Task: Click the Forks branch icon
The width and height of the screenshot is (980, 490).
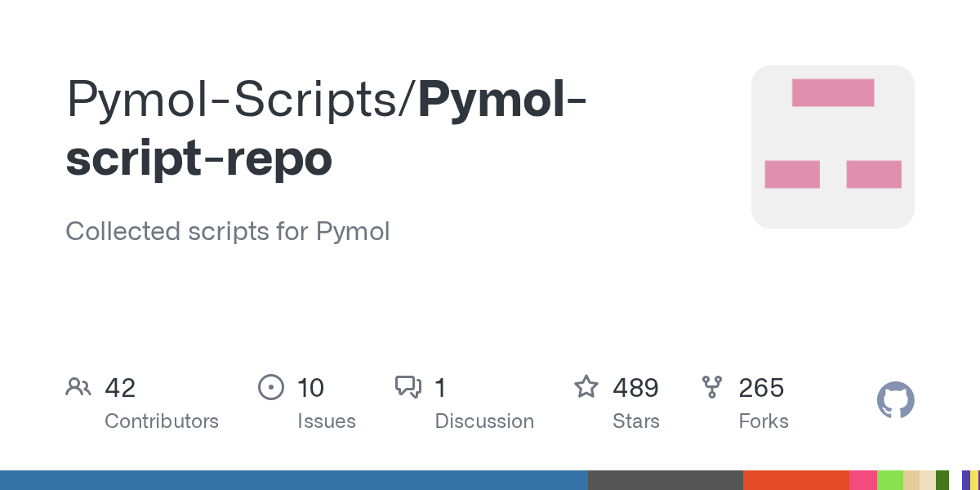Action: click(x=712, y=387)
